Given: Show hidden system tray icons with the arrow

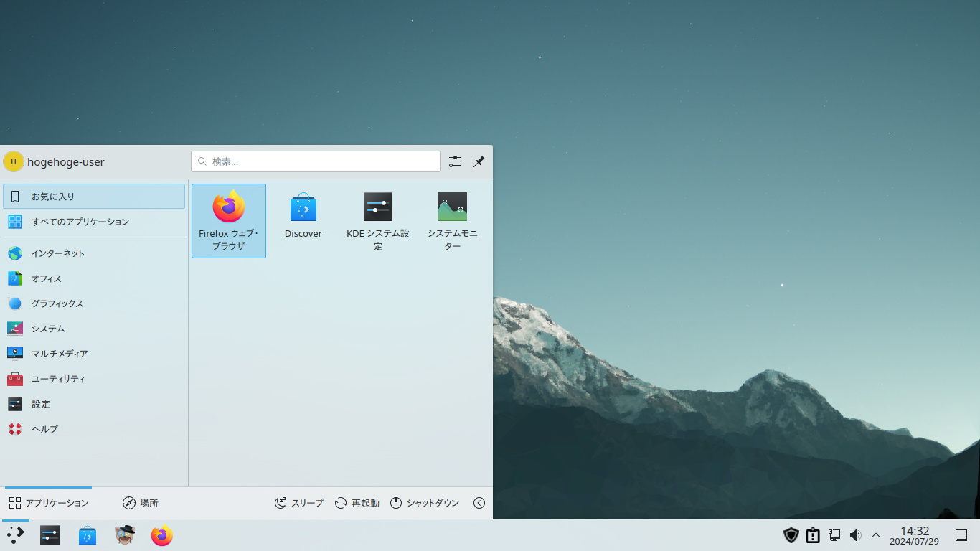Looking at the screenshot, I should (876, 535).
